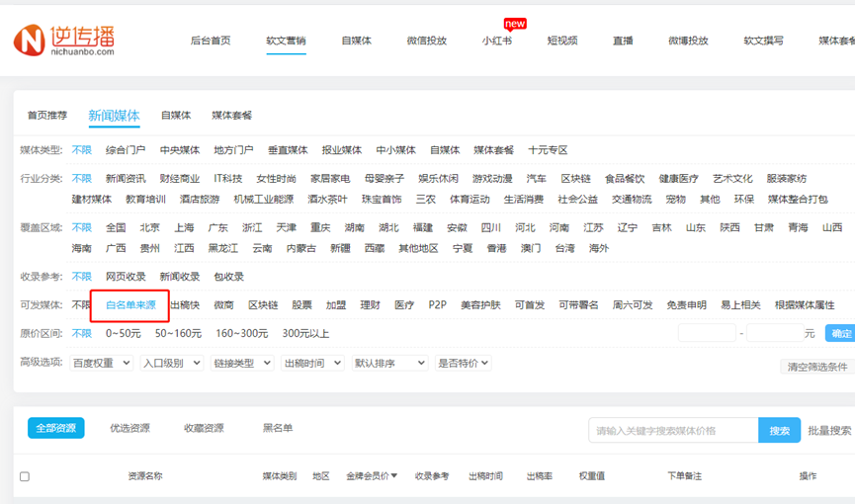Switch to the 新闻媒体 tab
Screen dimensions: 855x504
coord(114,116)
